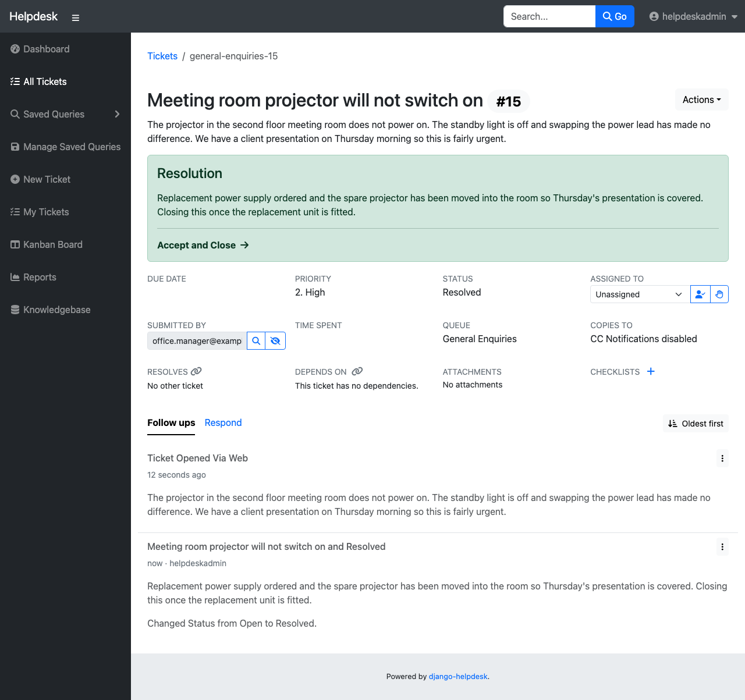This screenshot has width=745, height=700.
Task: Click the Tickets breadcrumb link
Action: pyautogui.click(x=162, y=56)
